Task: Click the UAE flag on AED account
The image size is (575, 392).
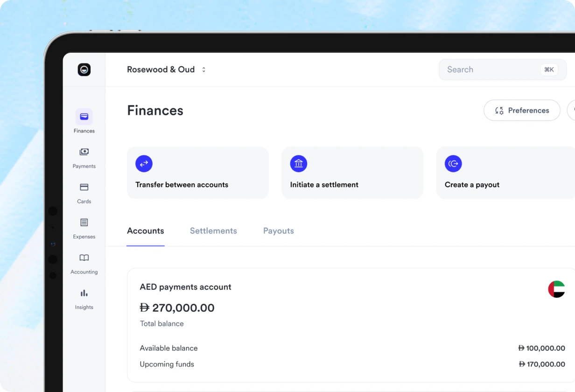Action: coord(556,289)
